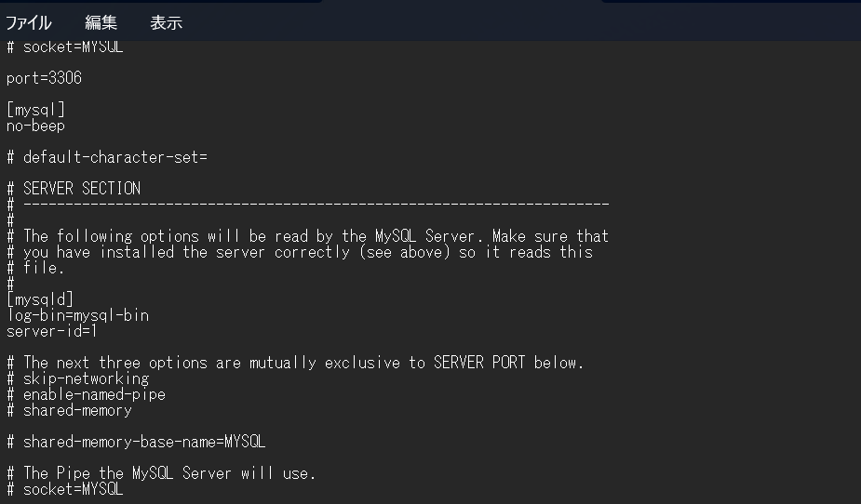Viewport: 861px width, 504px height.
Task: Click the [mysqld] section header text
Action: click(x=39, y=299)
